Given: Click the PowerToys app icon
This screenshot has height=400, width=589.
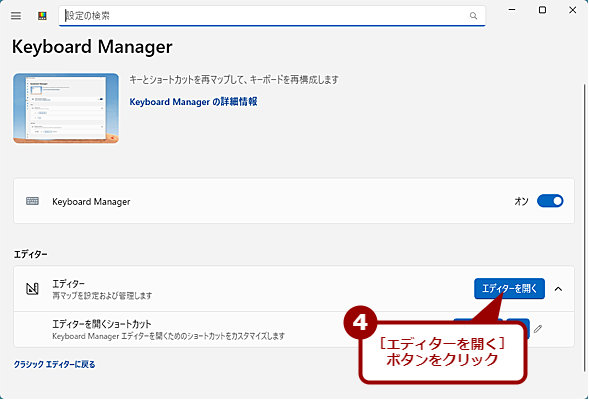Looking at the screenshot, I should (42, 16).
